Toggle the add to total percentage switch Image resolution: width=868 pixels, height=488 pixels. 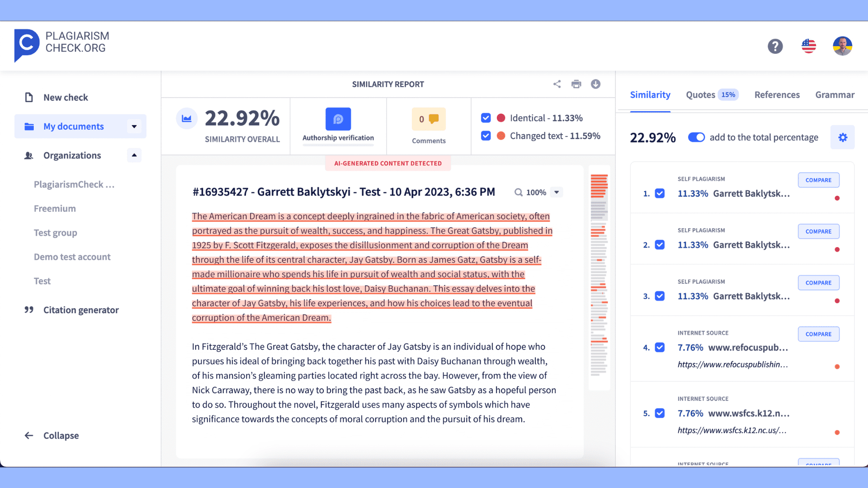[x=695, y=136]
